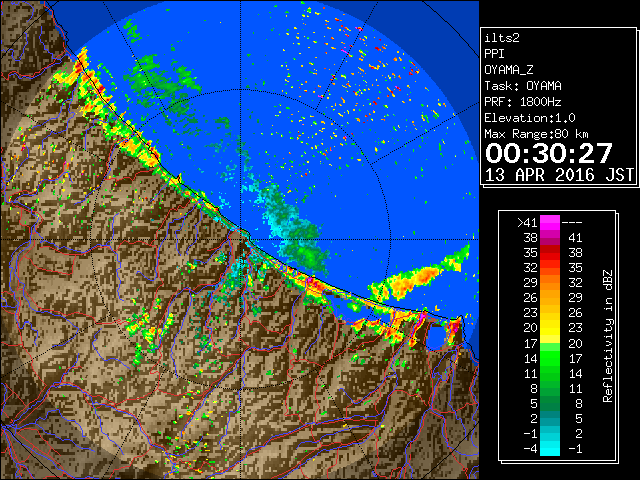Pick the magenta swatch beside '>41'
The image size is (640, 480).
550,223
